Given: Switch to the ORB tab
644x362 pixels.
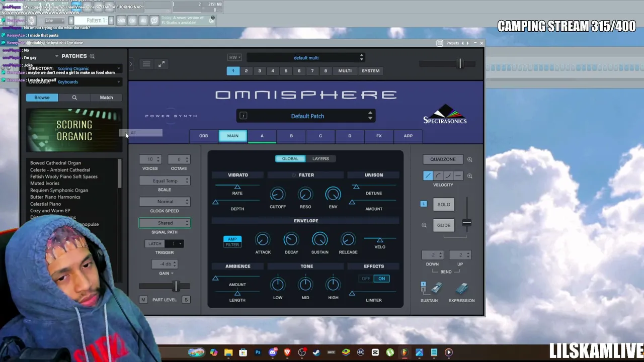Looking at the screenshot, I should (x=203, y=136).
